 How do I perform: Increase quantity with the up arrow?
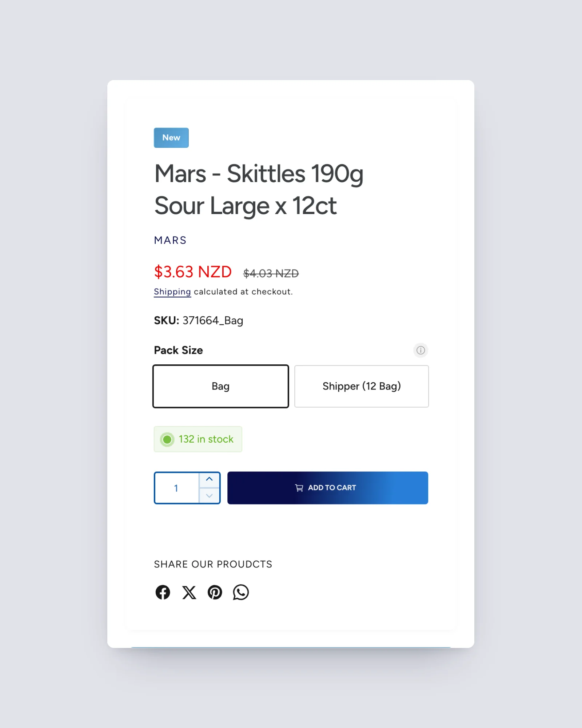pyautogui.click(x=209, y=480)
